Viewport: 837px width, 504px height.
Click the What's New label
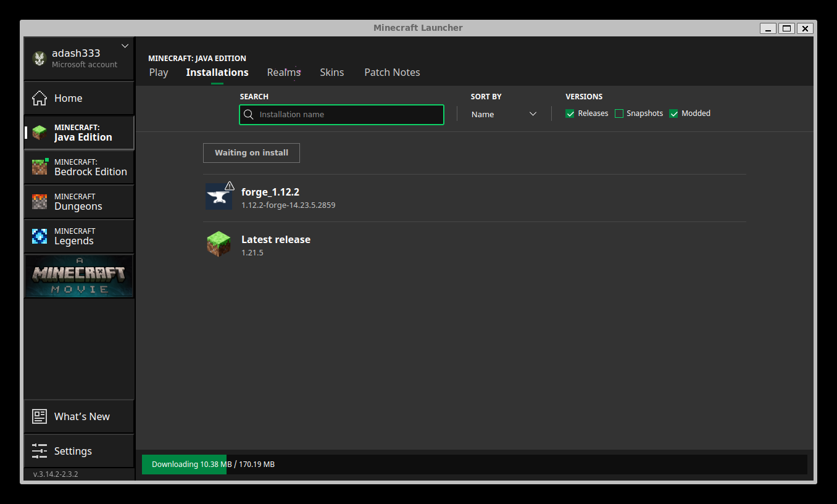82,416
